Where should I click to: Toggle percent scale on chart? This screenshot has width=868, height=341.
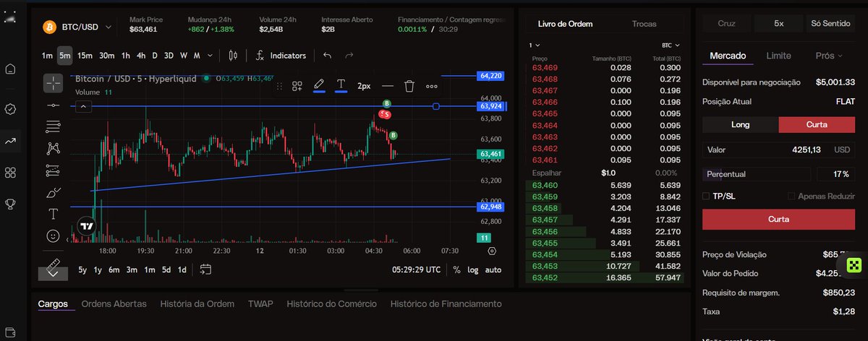pyautogui.click(x=456, y=269)
